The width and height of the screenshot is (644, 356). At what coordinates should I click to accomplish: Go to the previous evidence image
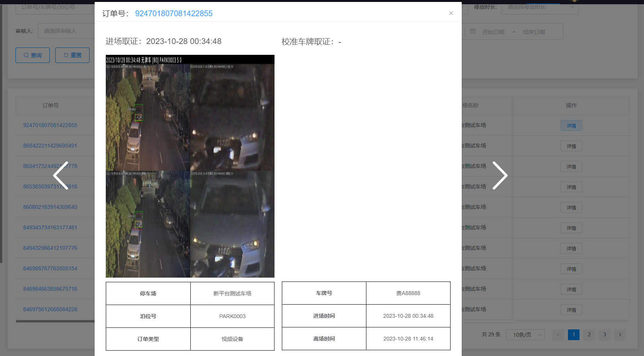point(61,176)
